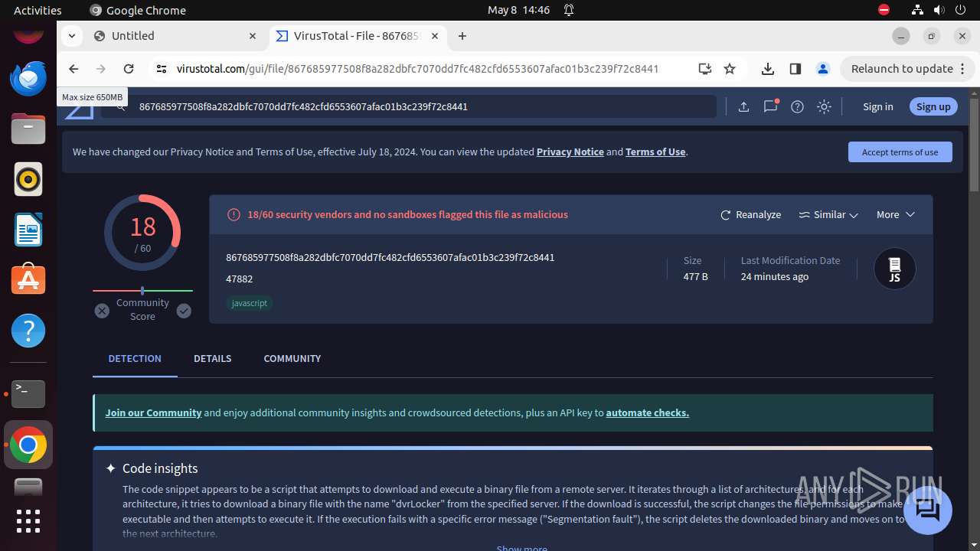Toggle the Chrome side panel
This screenshot has height=551, width=980.
(x=795, y=69)
